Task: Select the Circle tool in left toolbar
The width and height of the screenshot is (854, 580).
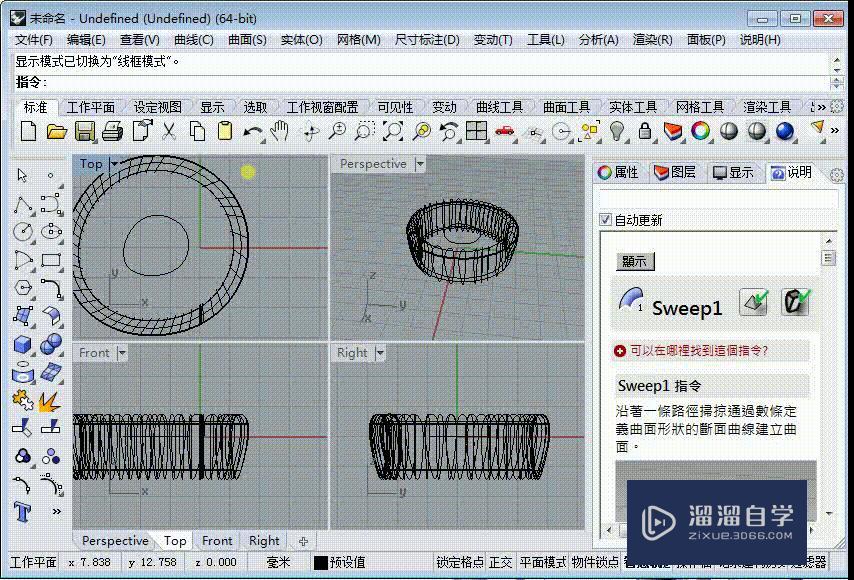Action: 23,232
